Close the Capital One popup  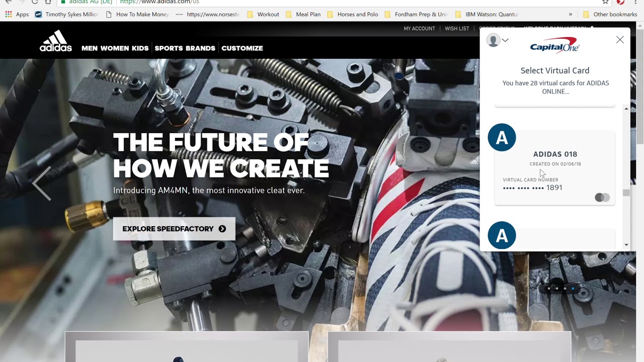pos(620,40)
